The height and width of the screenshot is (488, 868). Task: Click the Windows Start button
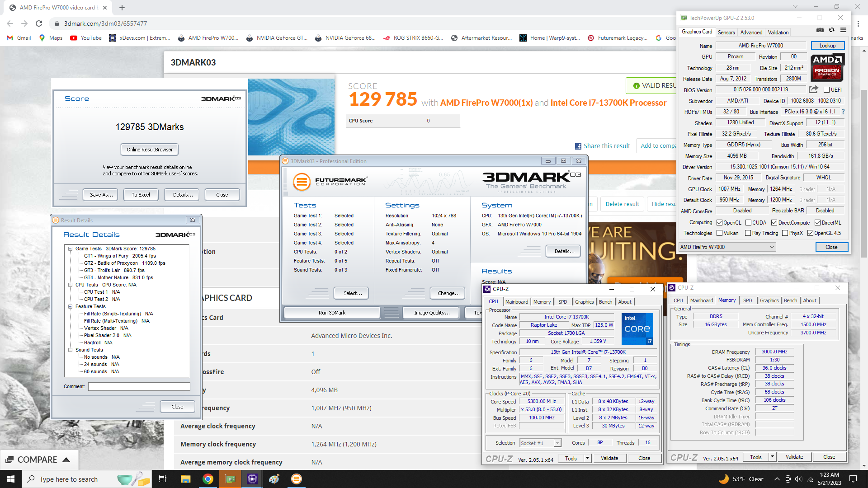click(x=11, y=479)
